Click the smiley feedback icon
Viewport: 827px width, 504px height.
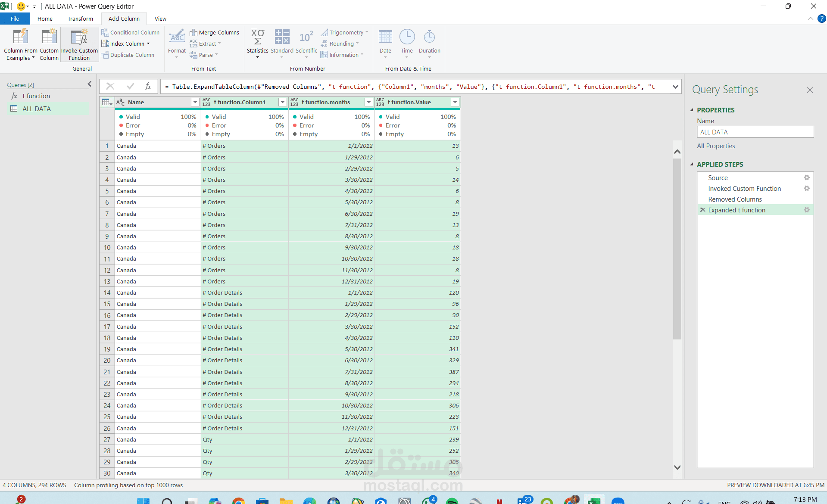(x=21, y=6)
